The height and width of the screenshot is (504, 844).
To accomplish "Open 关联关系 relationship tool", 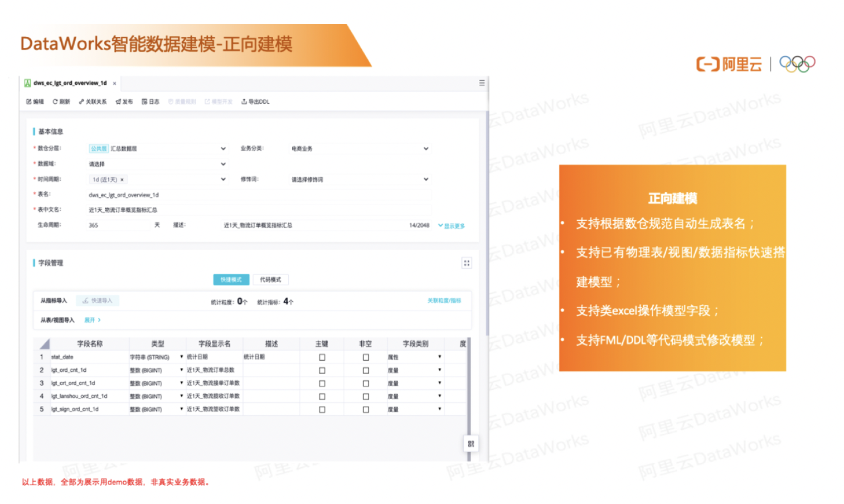I will pyautogui.click(x=93, y=101).
